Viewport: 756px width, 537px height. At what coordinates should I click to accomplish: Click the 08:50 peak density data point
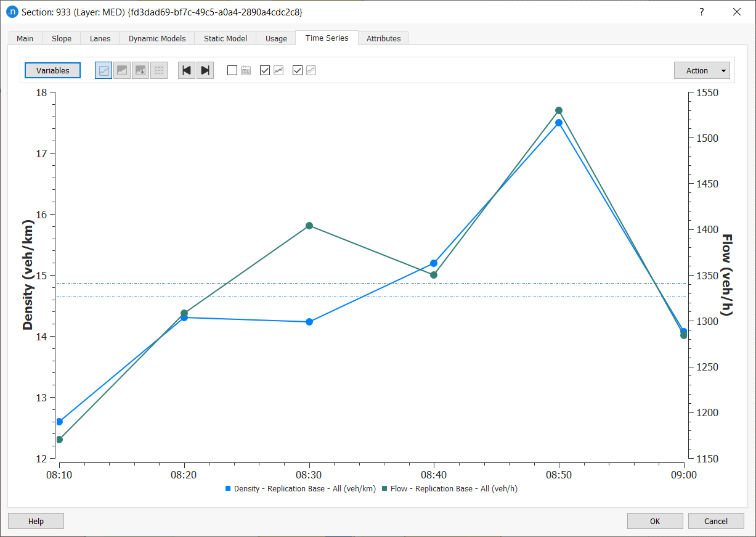[559, 123]
